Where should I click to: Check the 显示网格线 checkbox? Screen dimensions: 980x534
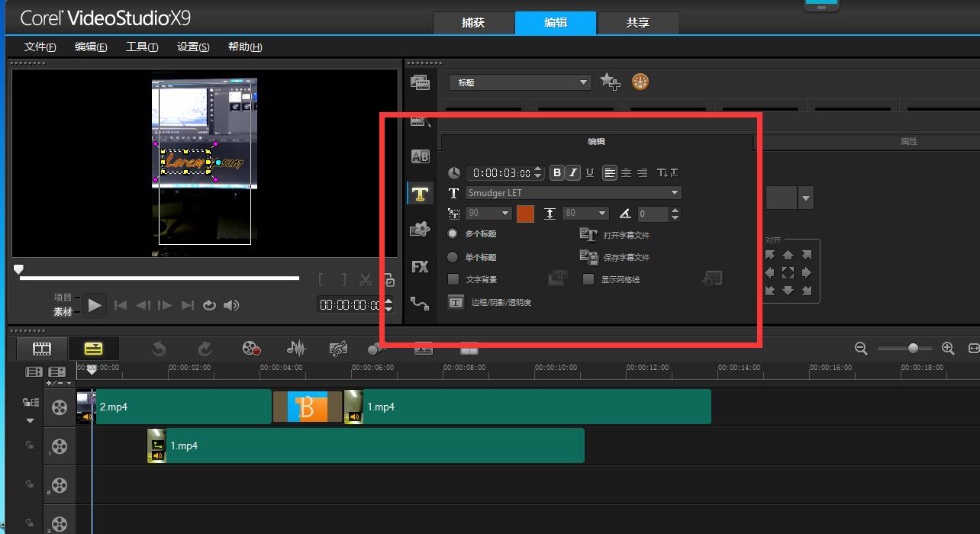click(588, 279)
